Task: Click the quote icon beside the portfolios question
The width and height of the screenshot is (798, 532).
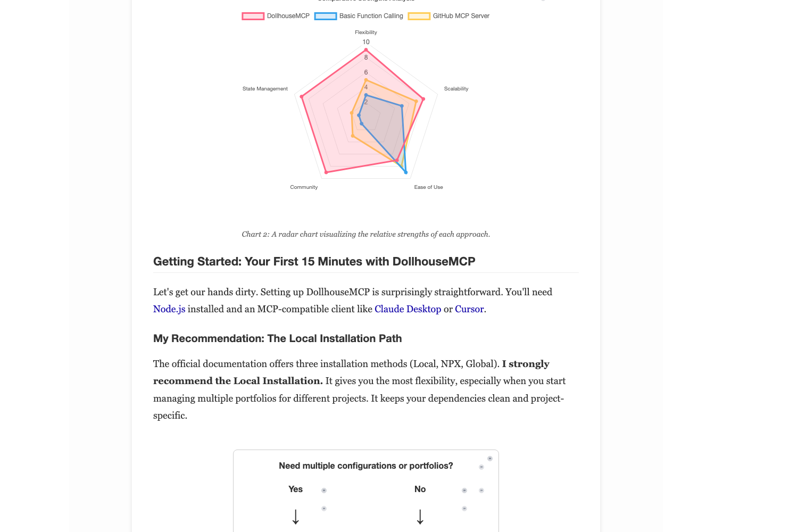Action: (481, 467)
